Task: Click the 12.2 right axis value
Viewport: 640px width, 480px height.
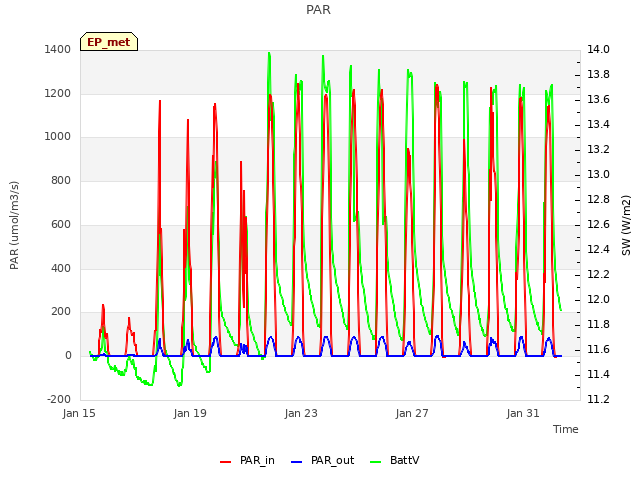Action: [x=598, y=274]
